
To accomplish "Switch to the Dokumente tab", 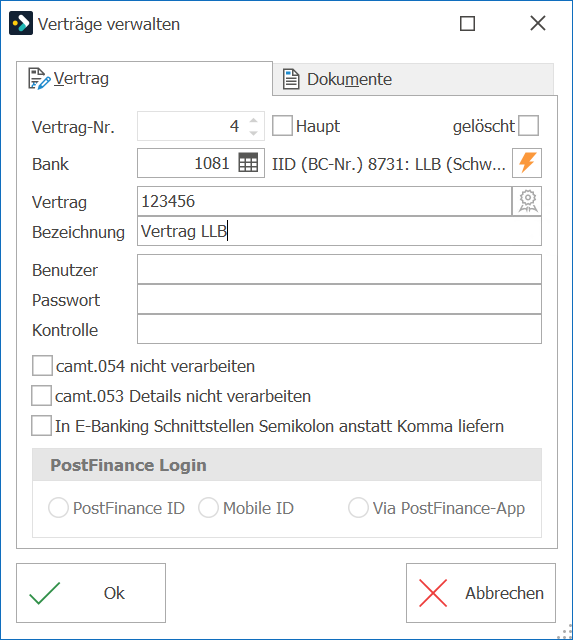I will pos(413,79).
